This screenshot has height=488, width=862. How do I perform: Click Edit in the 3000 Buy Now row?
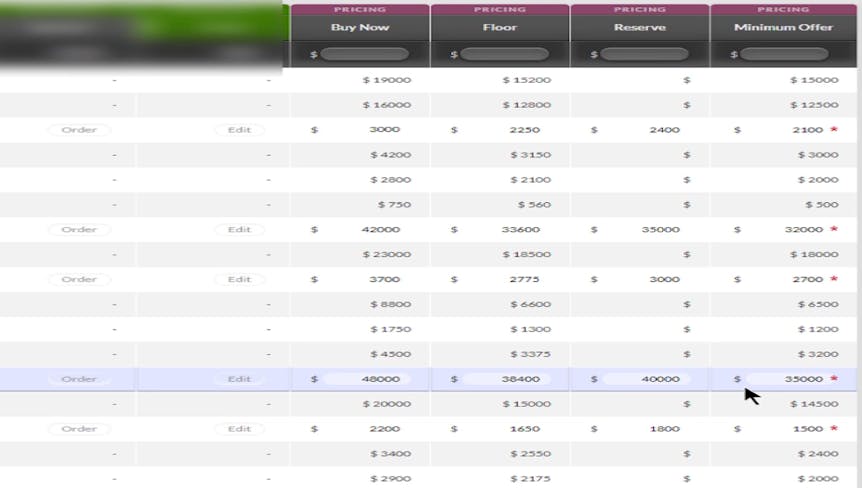coord(239,130)
